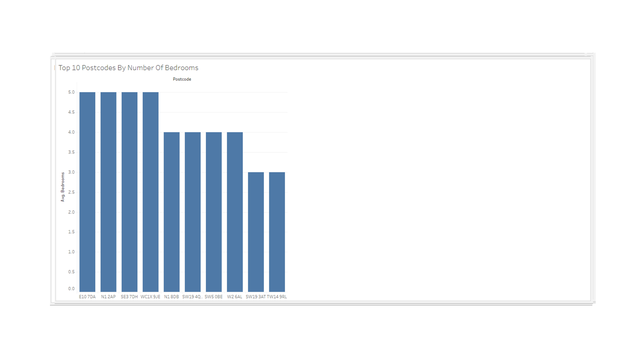Viewport: 644px width, 362px height.
Task: Click the 'TW14 9RL' postcode label
Action: 277,297
